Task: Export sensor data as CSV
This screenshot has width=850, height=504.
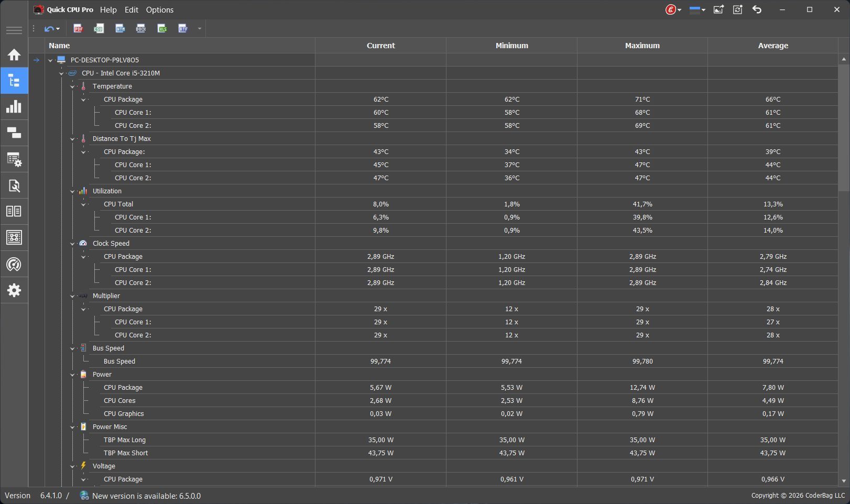Action: 99,28
